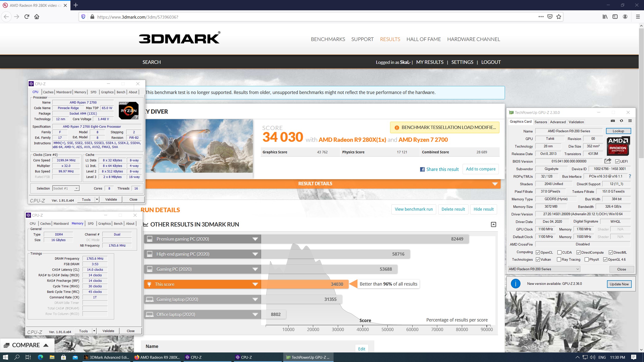Toggle CUDA checkbox in GPU-Z
Image resolution: width=644 pixels, height=362 pixels.
click(559, 252)
